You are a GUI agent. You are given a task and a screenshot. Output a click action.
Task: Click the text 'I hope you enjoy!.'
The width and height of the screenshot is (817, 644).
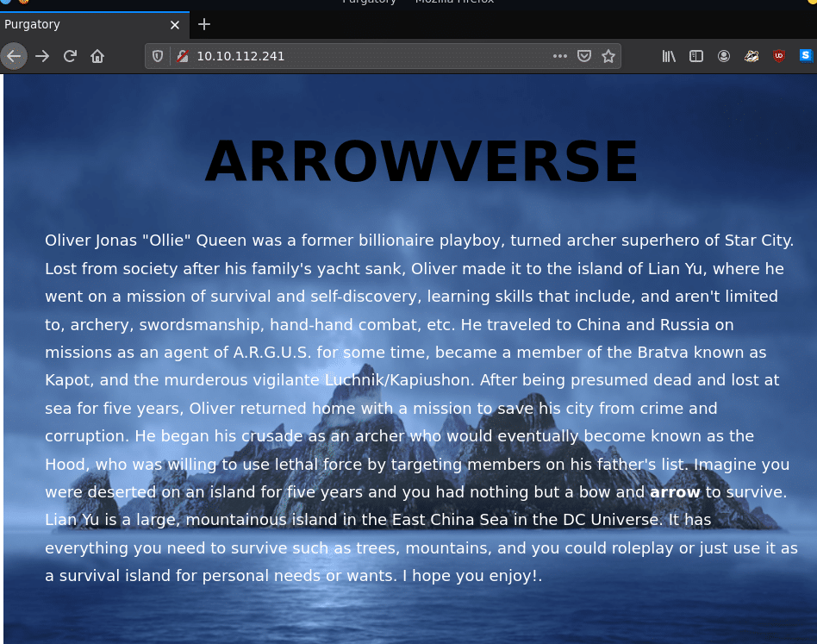tap(472, 576)
